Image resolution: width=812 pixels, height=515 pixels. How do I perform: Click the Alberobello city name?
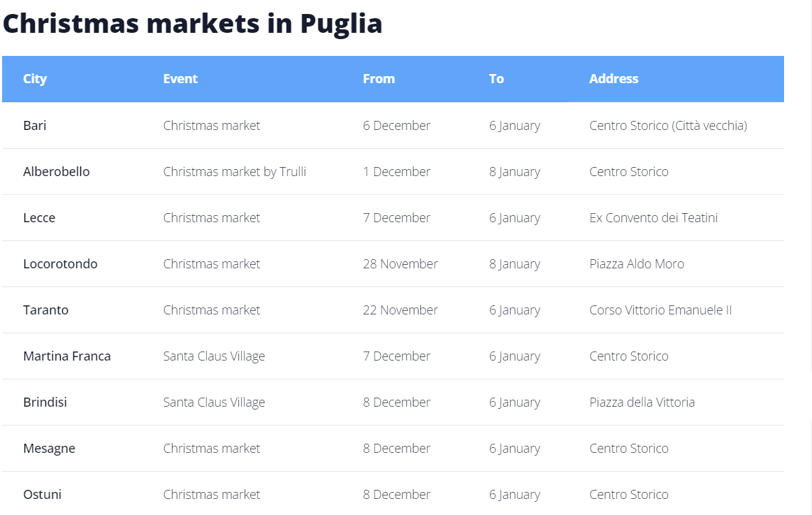(56, 172)
